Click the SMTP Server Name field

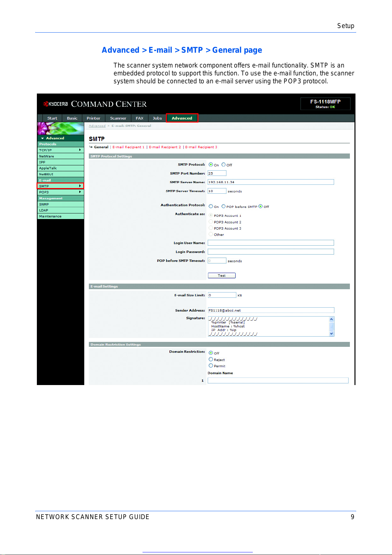coord(271,182)
